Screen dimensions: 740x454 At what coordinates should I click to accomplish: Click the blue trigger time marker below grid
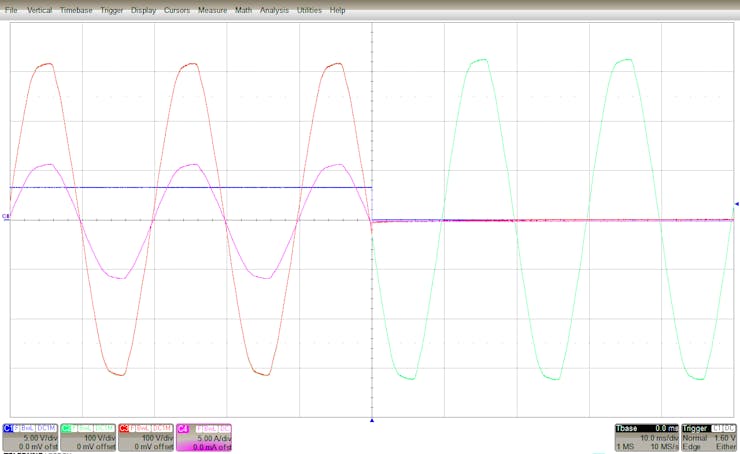pos(372,420)
